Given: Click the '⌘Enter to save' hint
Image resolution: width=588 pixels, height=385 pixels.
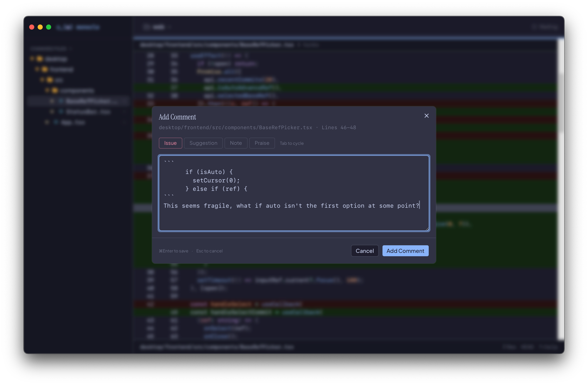Looking at the screenshot, I should (x=173, y=251).
